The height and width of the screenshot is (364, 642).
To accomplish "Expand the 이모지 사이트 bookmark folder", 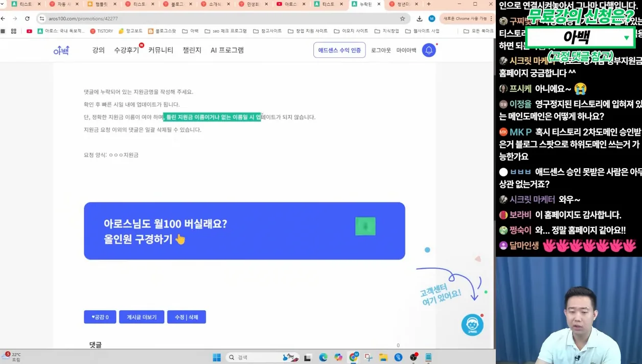I will (x=351, y=31).
